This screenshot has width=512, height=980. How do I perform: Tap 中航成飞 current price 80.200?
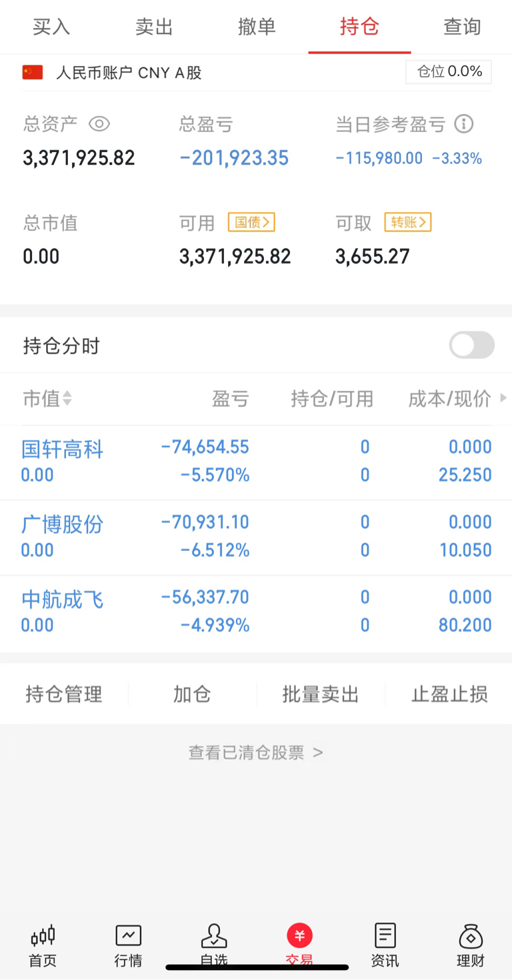click(465, 625)
